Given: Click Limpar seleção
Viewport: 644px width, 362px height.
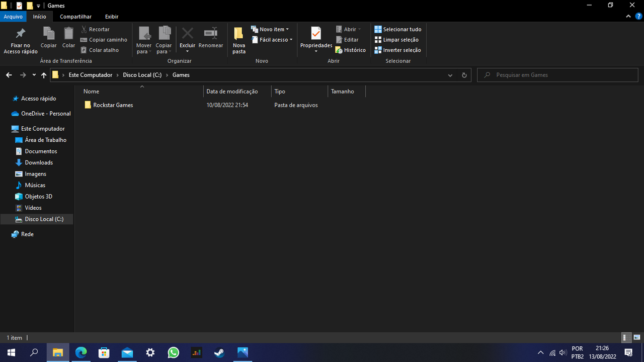Looking at the screenshot, I should click(396, 40).
